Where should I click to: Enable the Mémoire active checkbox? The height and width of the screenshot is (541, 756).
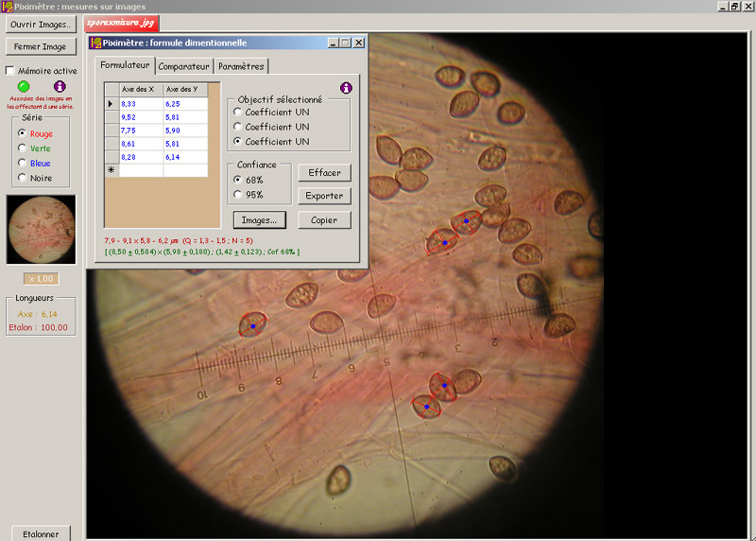(11, 71)
